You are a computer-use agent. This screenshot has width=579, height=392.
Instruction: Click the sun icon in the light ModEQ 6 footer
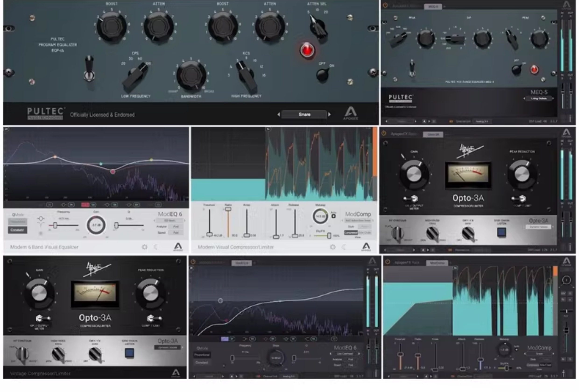pyautogui.click(x=145, y=247)
